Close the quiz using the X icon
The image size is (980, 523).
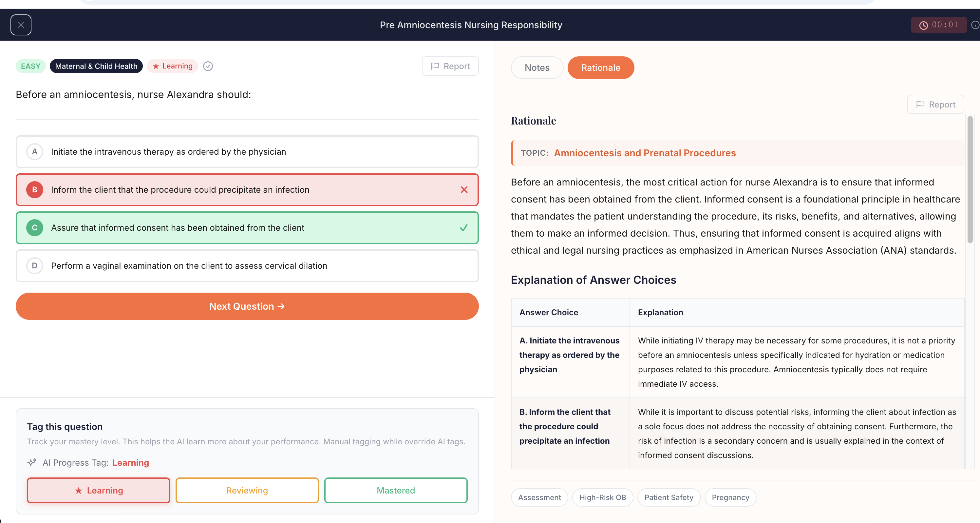(x=21, y=25)
